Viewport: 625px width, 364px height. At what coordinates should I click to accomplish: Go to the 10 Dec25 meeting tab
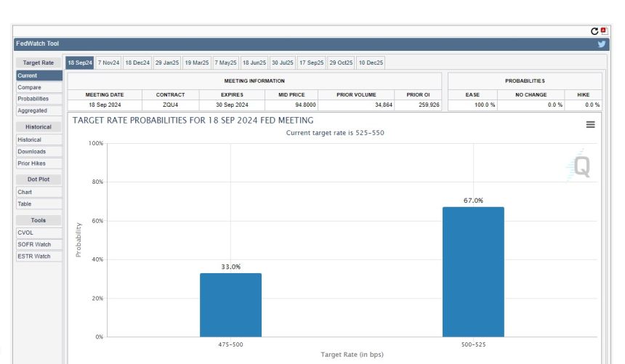[371, 63]
